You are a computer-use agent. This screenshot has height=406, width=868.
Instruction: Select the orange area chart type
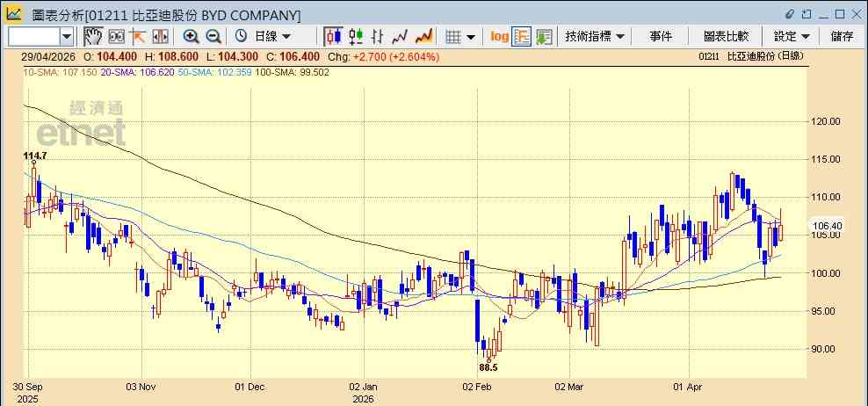click(423, 37)
